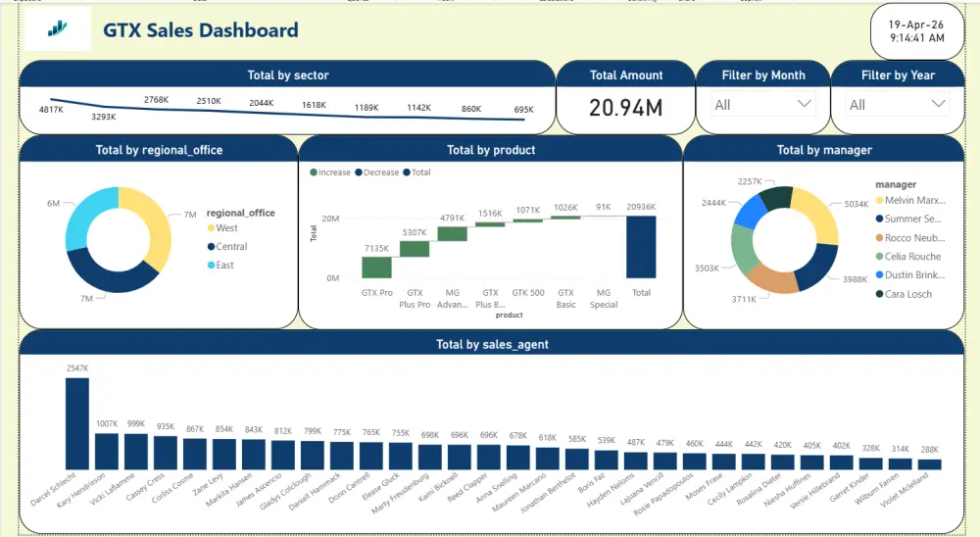The image size is (980, 537).
Task: Click the 2768K sector data label
Action: 156,99
